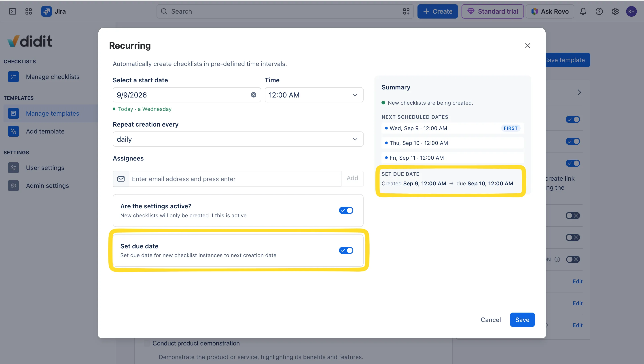The width and height of the screenshot is (644, 364).
Task: Open the help question mark icon
Action: point(599,11)
